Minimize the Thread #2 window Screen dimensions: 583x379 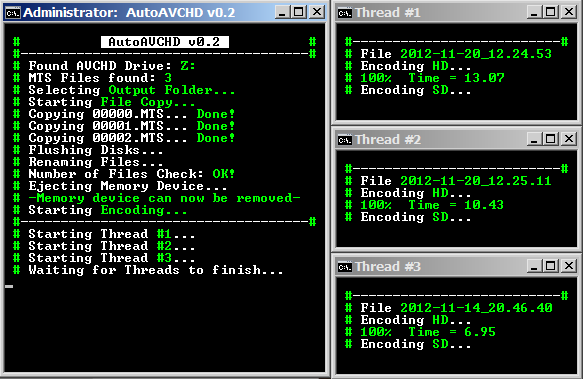534,139
